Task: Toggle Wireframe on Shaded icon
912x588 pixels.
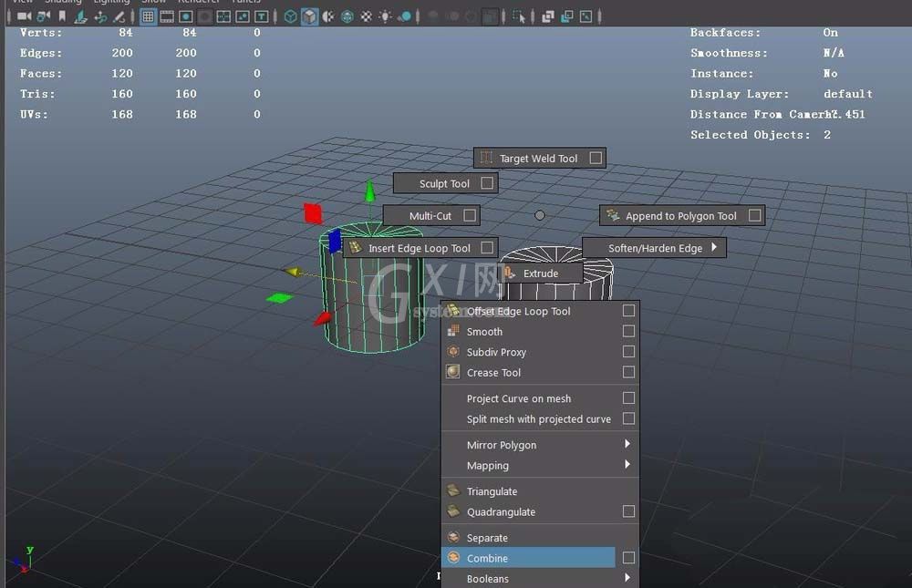Action: coord(347,16)
